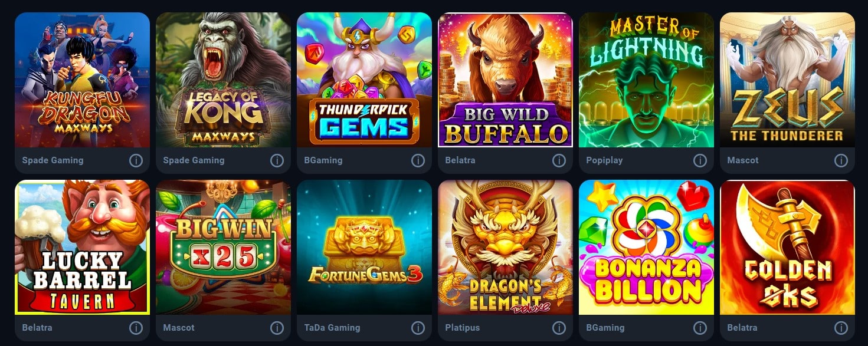This screenshot has width=868, height=346.
Task: Launch the Big Wild Buffalo game
Action: 505,80
